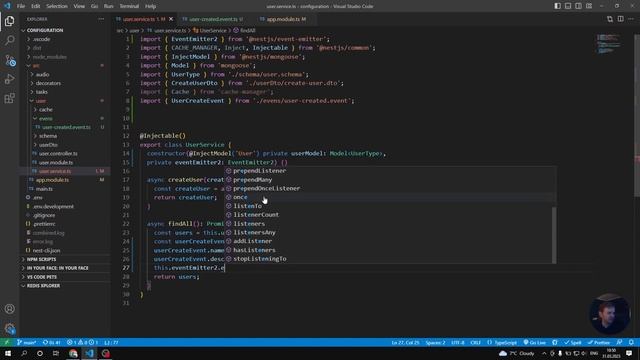Click the suggestion list scrollbar
640x360 pixels.
tap(554, 235)
